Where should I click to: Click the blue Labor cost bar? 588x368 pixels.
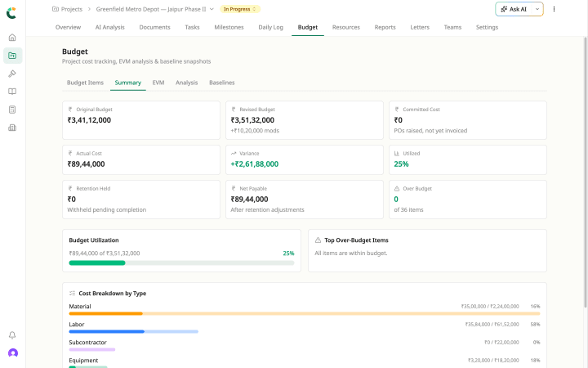point(106,331)
